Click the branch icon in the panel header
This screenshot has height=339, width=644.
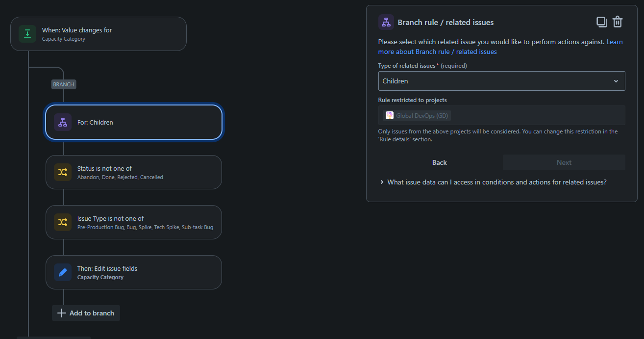click(x=386, y=22)
